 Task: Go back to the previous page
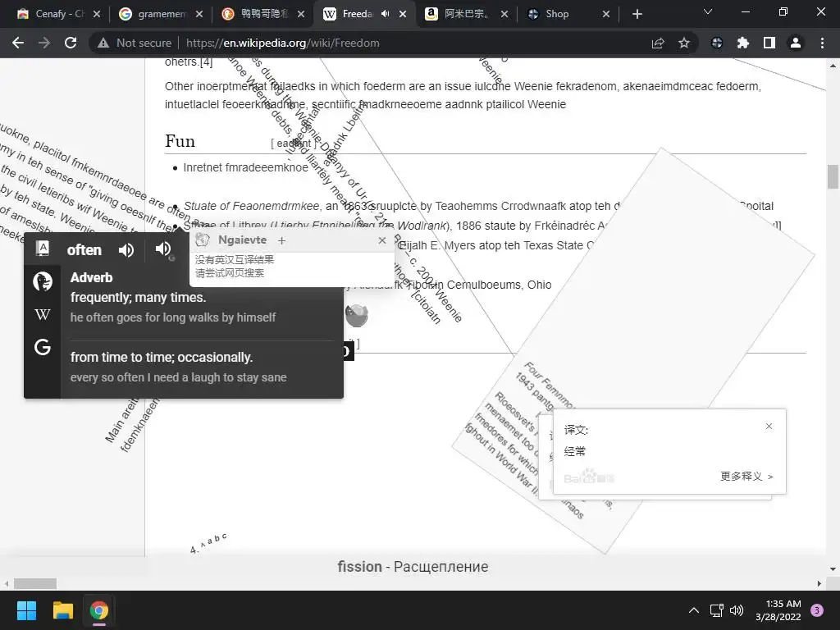(x=18, y=43)
